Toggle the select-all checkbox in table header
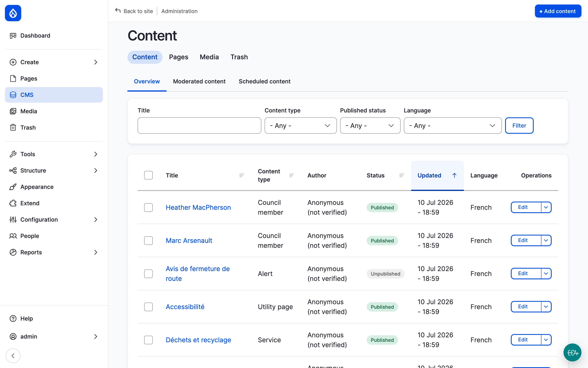This screenshot has height=368, width=588. pos(148,175)
